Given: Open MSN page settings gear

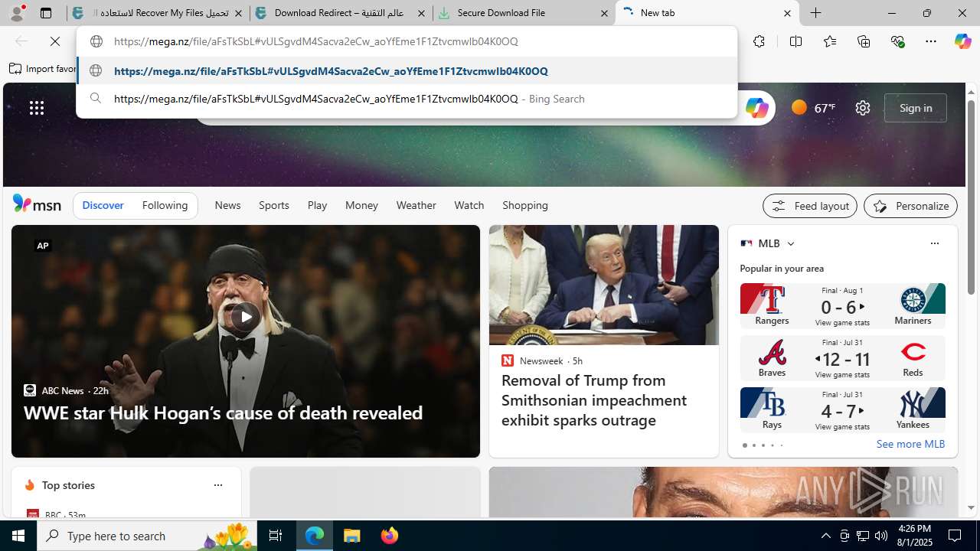Looking at the screenshot, I should pyautogui.click(x=863, y=108).
